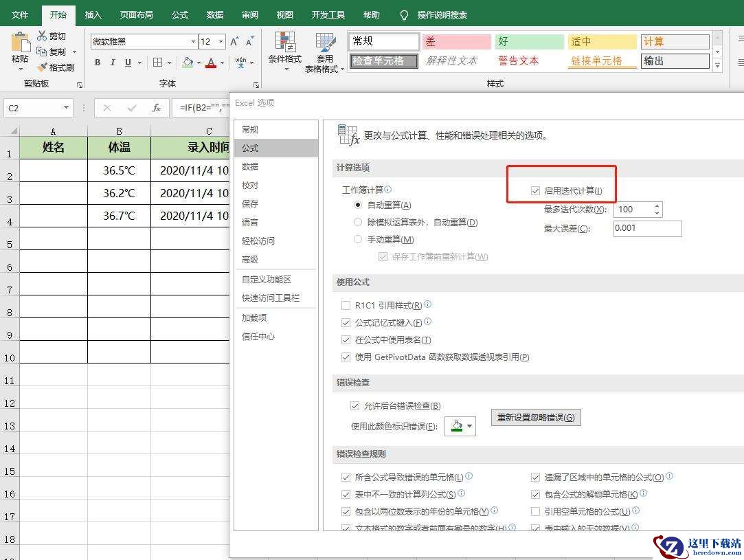Select 除模拟运算表外,自动重算 radio option
The image size is (744, 560).
tap(358, 222)
